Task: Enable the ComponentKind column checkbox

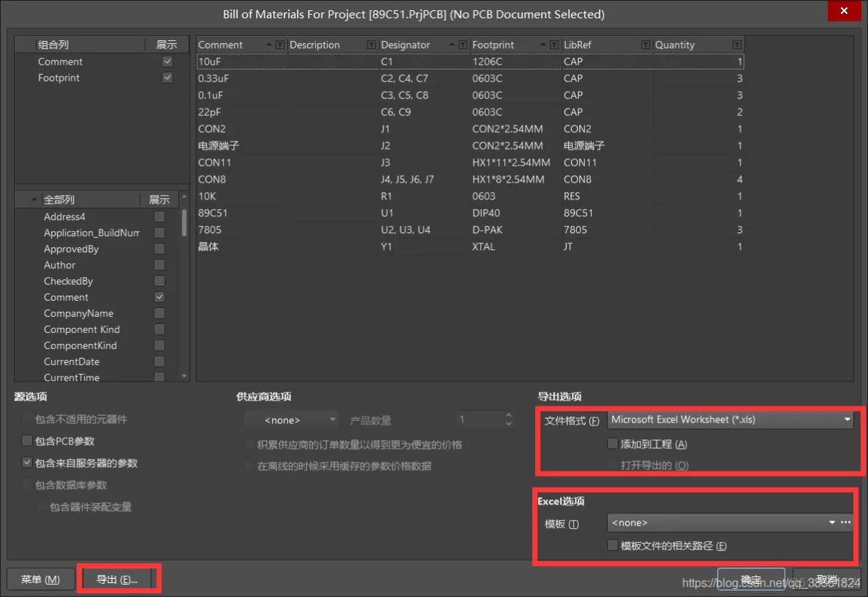Action: point(159,345)
